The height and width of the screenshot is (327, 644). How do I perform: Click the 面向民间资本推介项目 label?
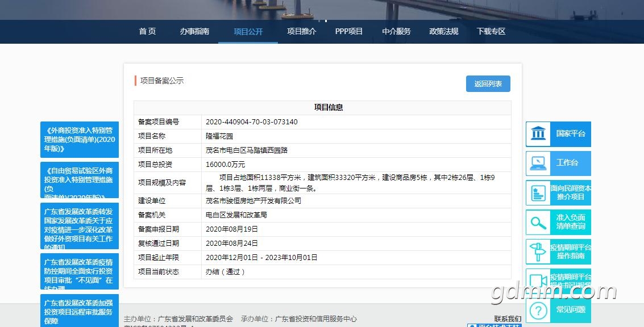coord(571,192)
